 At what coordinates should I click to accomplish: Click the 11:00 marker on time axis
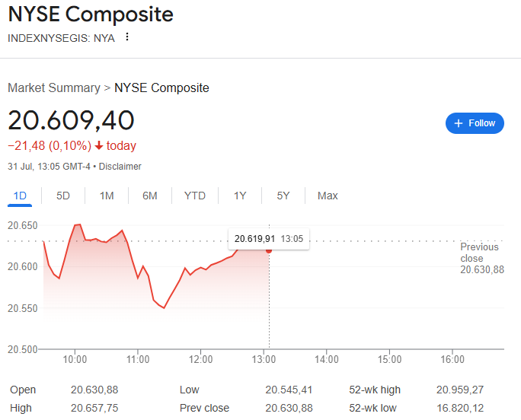[138, 359]
